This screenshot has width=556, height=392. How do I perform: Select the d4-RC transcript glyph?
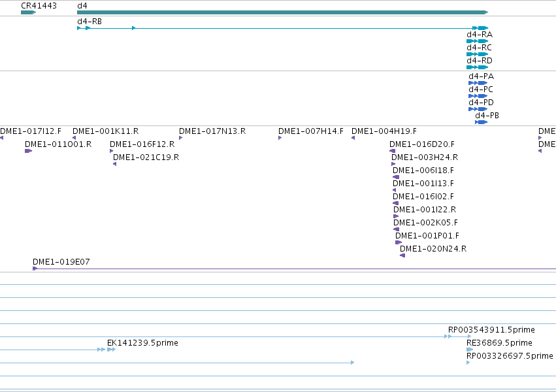pos(478,54)
